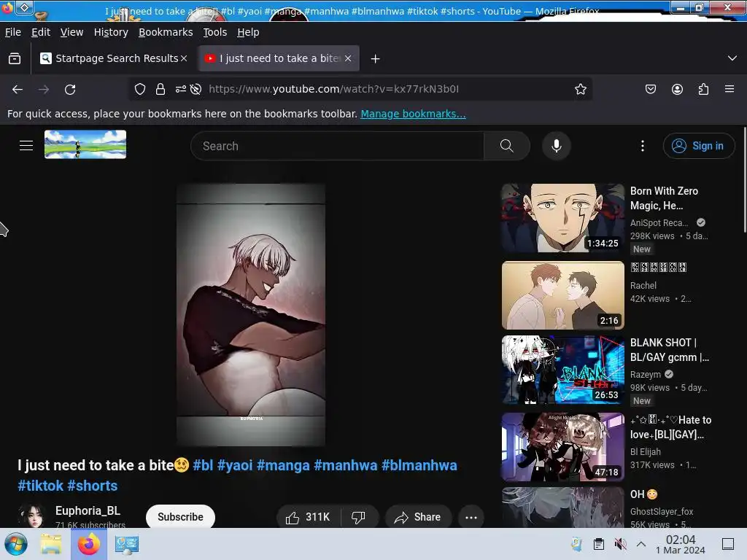Click the search magnifier button

507,146
